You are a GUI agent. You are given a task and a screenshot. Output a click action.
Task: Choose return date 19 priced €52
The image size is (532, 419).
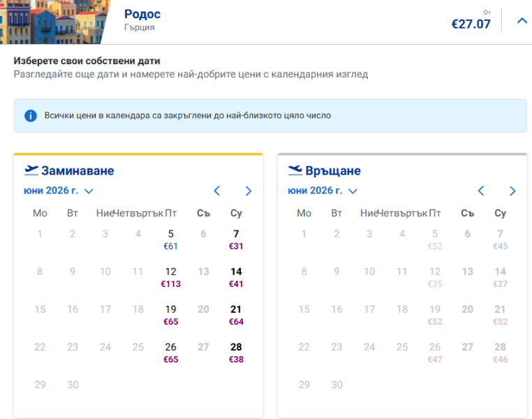pos(435,315)
